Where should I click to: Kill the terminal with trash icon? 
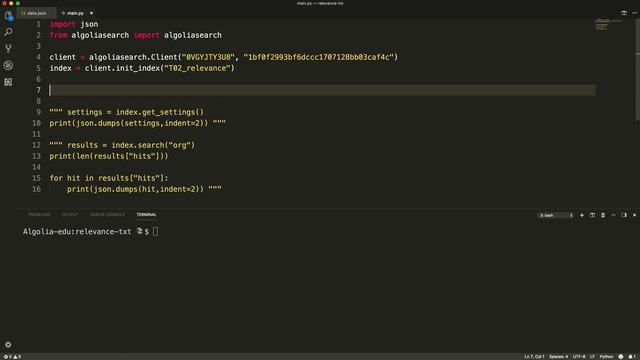coord(603,215)
